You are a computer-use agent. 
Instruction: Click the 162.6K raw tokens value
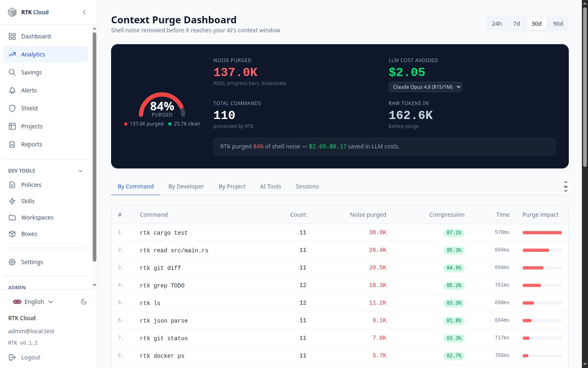(411, 115)
